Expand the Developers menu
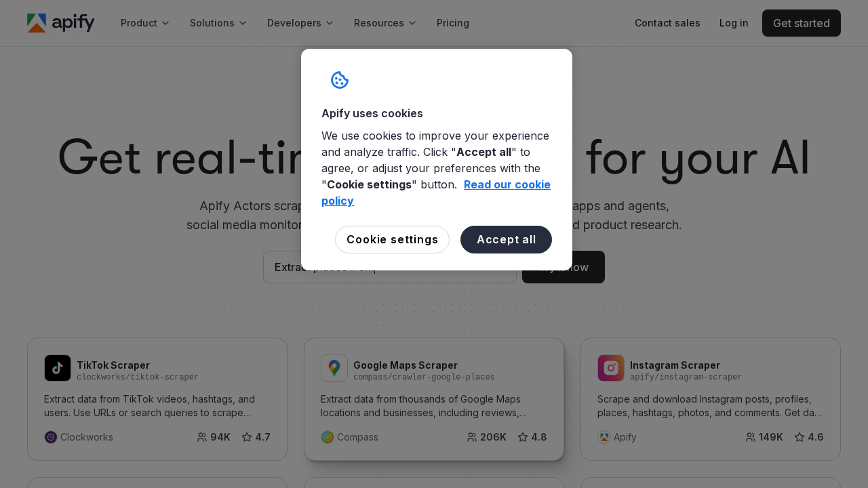Viewport: 868px width, 488px height. pyautogui.click(x=300, y=22)
